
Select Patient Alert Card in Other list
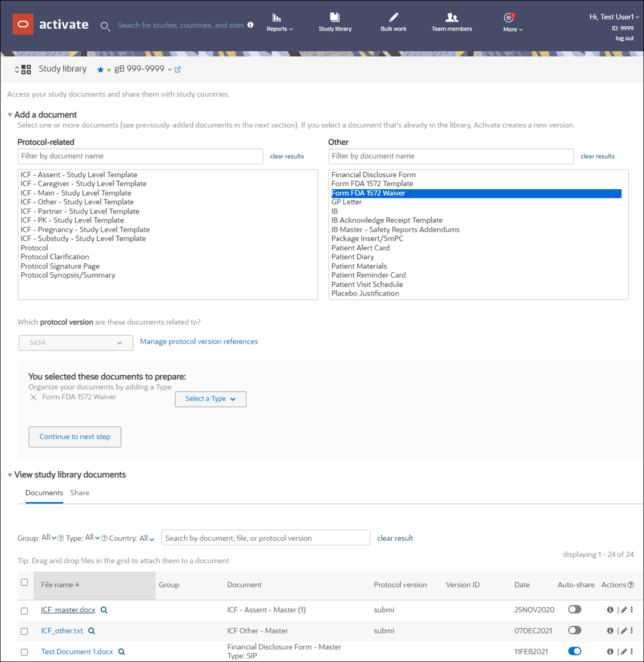click(x=361, y=248)
